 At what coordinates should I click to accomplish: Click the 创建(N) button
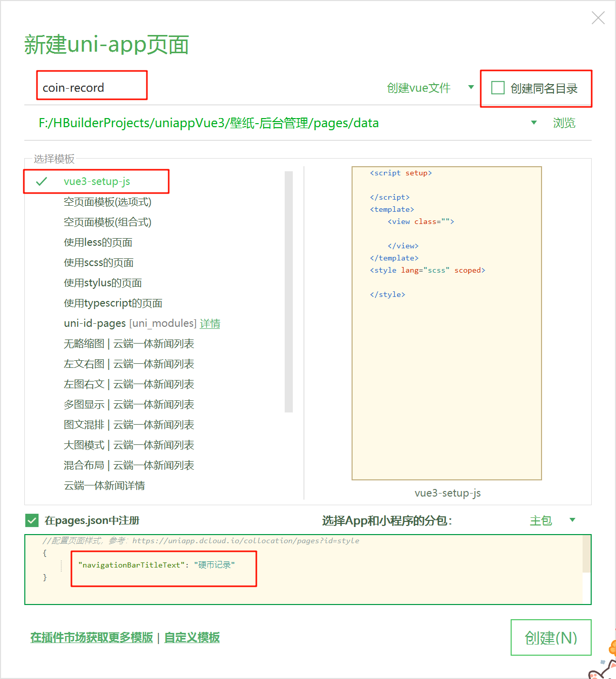pyautogui.click(x=551, y=637)
